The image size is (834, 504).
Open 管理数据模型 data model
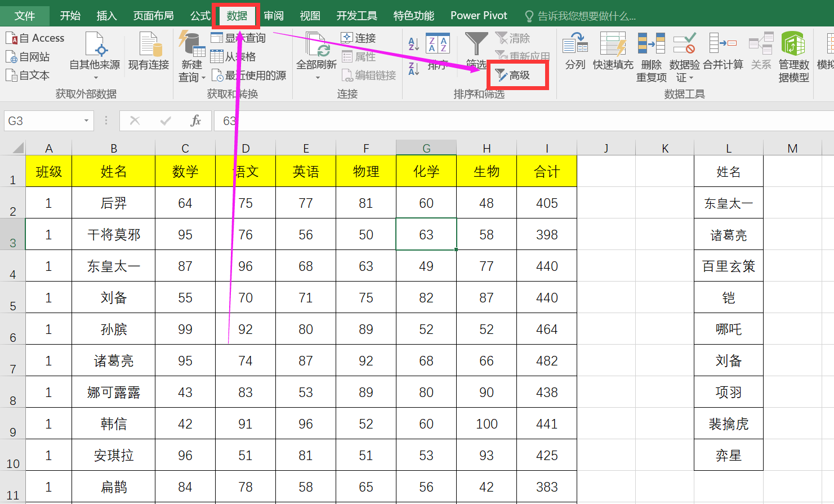pyautogui.click(x=793, y=57)
